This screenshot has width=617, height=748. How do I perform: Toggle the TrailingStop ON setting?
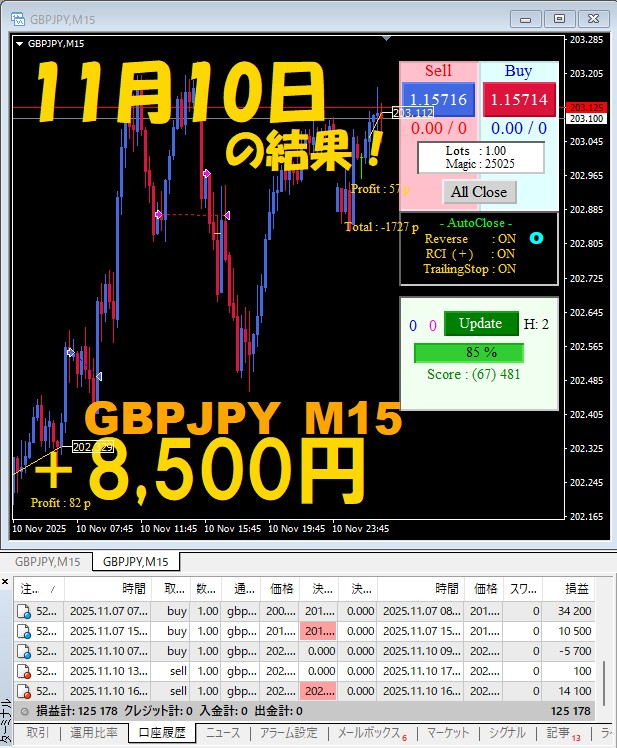click(x=470, y=269)
